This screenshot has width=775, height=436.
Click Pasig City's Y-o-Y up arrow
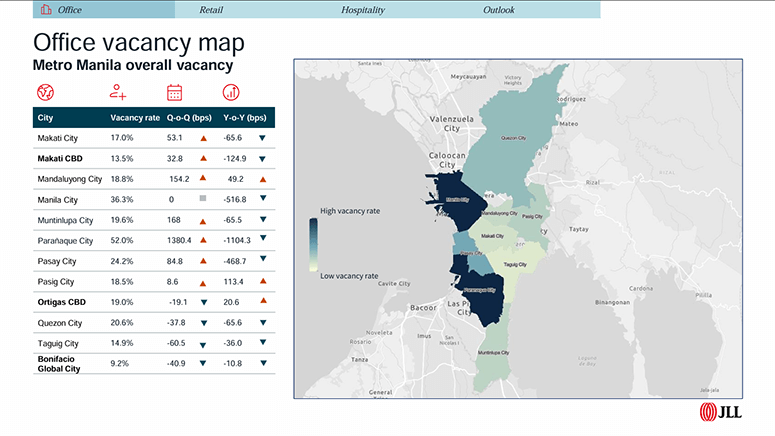click(263, 282)
